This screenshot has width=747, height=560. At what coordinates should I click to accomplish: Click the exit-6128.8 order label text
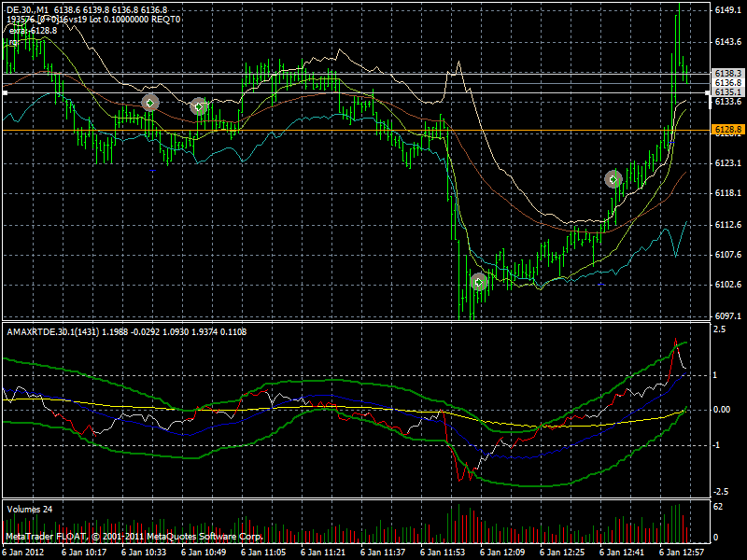[31, 29]
